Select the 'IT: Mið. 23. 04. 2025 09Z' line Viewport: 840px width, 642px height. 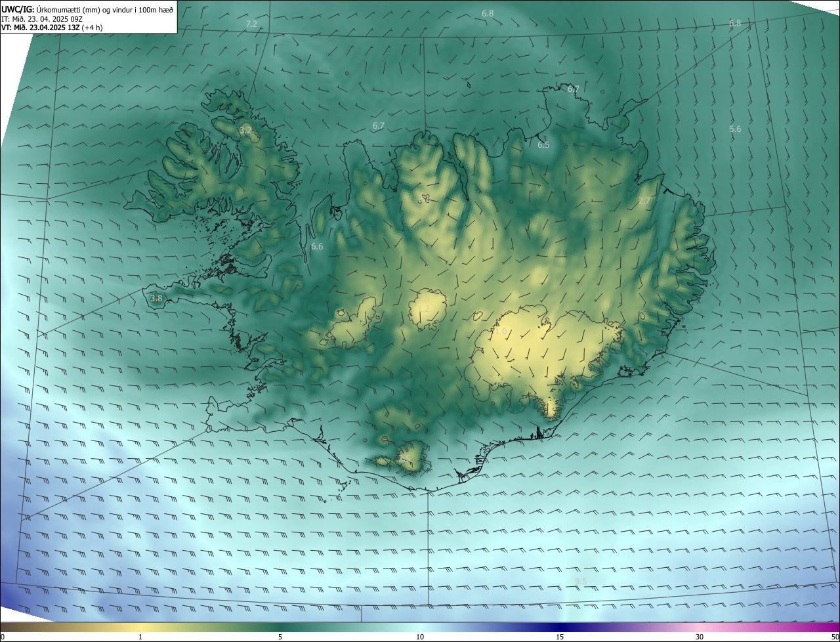(x=41, y=19)
